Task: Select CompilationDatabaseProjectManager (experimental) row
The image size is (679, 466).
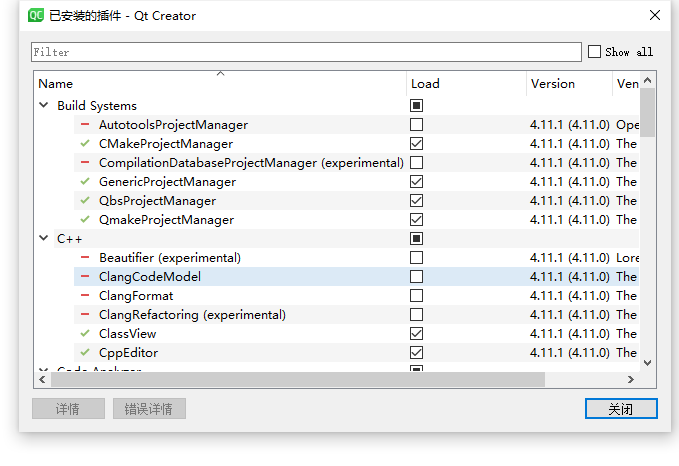Action: click(x=356, y=162)
